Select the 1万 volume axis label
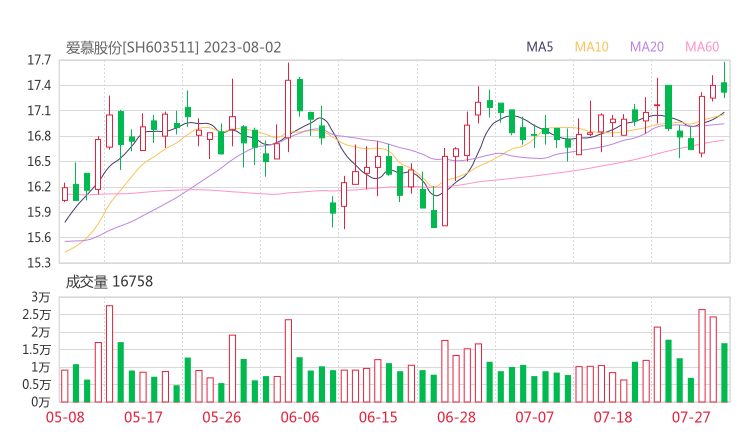Screen dimensions: 740x440 41,367
